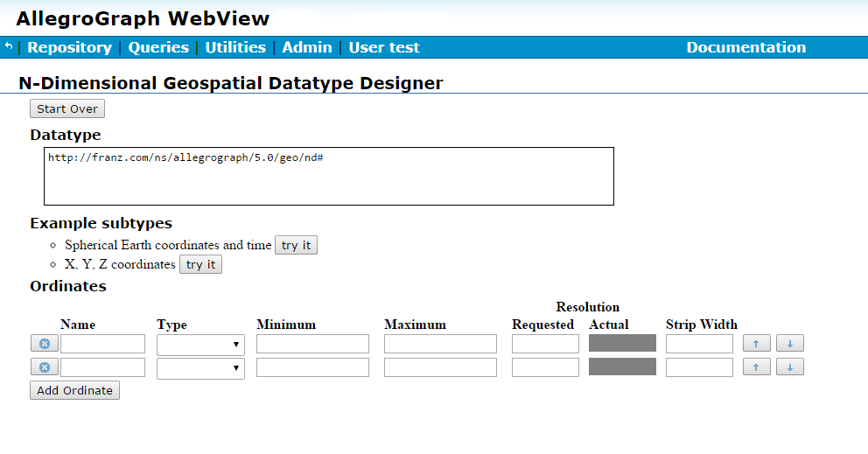Try the Spherical Earth coordinates example

(x=296, y=246)
